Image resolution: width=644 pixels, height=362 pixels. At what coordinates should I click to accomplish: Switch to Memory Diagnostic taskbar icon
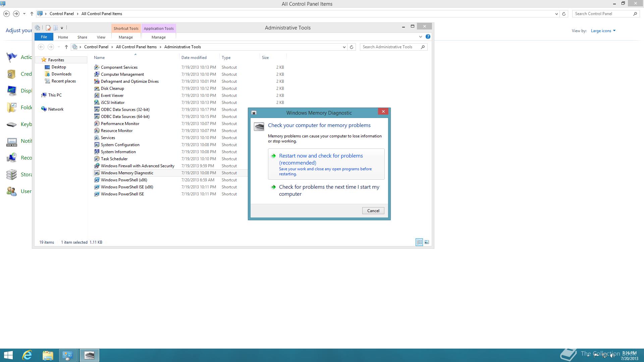pyautogui.click(x=89, y=355)
